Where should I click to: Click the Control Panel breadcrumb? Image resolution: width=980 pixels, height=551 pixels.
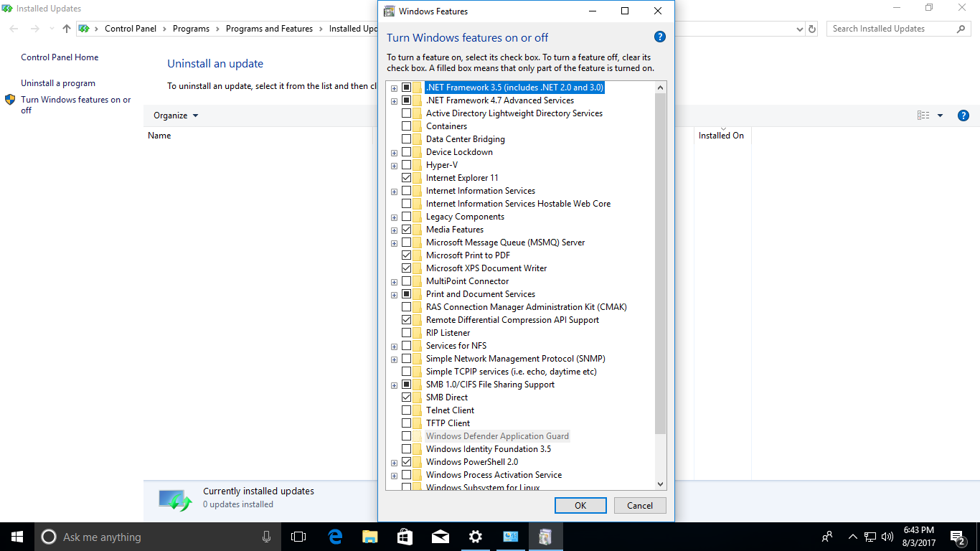131,29
